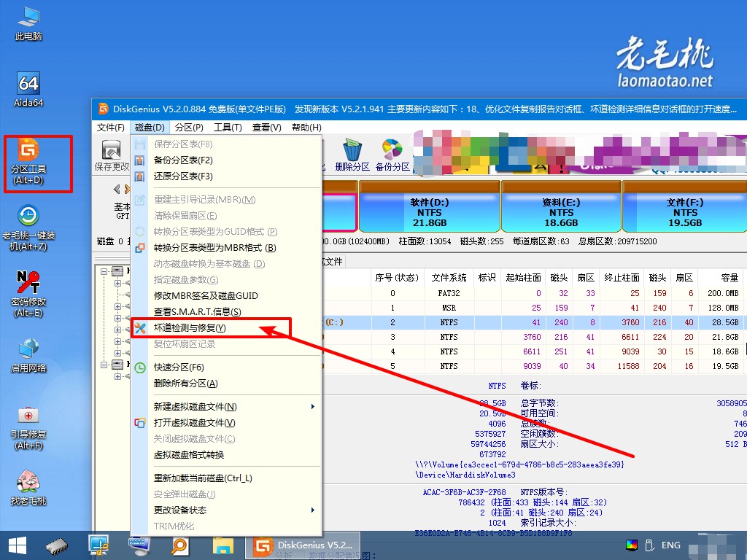Collapse first disk node in tree
This screenshot has height=560, width=747.
click(x=104, y=271)
